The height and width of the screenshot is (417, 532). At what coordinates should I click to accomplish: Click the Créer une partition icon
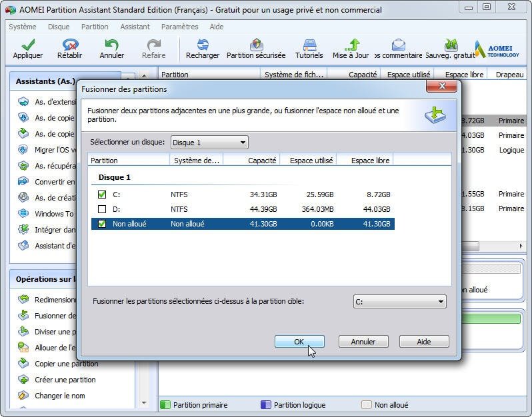pyautogui.click(x=23, y=380)
